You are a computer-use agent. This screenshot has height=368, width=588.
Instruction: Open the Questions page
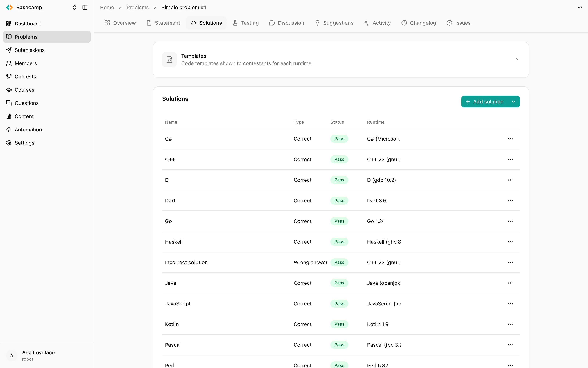pyautogui.click(x=47, y=103)
